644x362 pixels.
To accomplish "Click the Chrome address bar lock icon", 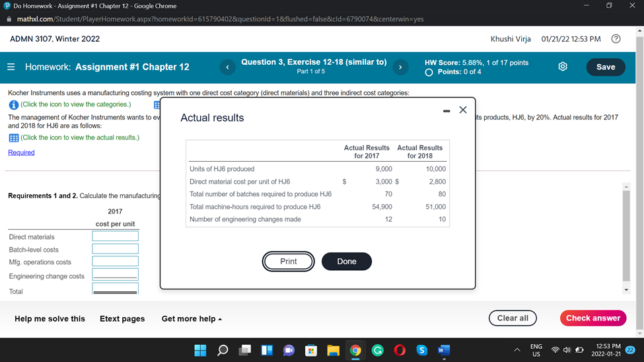I will [9, 19].
